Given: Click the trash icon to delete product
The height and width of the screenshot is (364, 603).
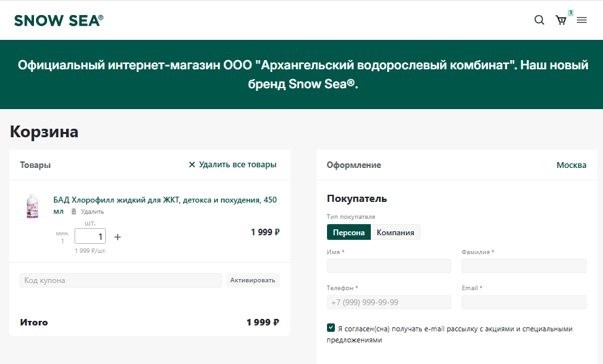Looking at the screenshot, I should (74, 212).
